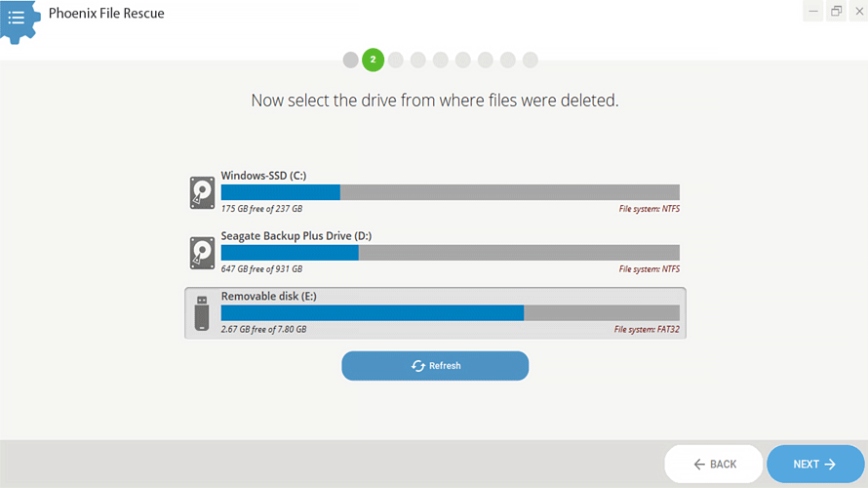Click the Windows-SSD (C:) hard drive icon
The image size is (868, 488).
point(202,192)
